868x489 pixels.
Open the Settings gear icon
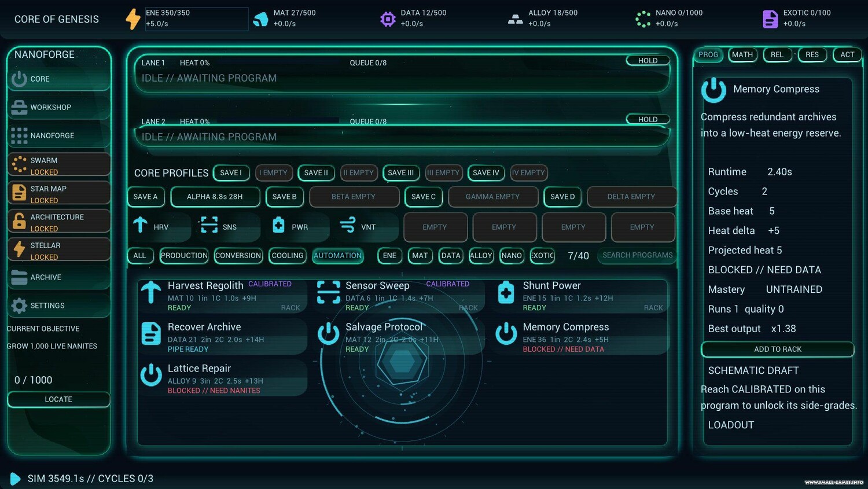tap(19, 306)
